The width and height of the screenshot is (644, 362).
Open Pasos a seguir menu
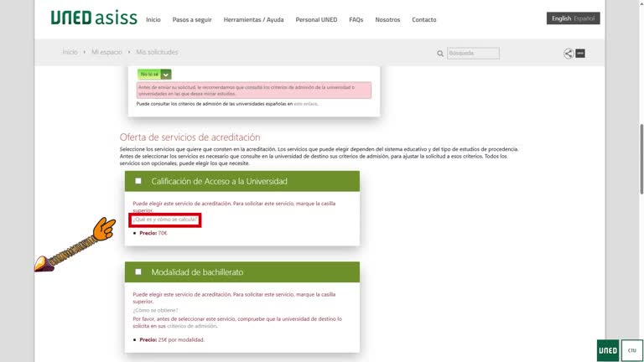click(x=192, y=20)
